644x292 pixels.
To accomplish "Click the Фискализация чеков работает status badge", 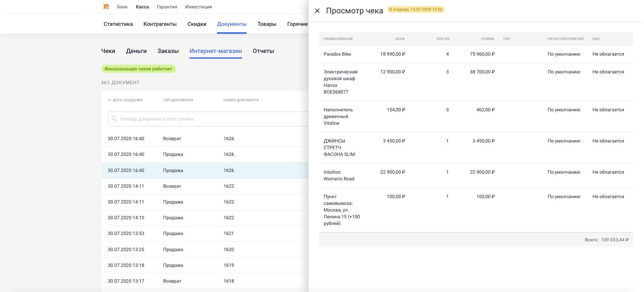I will (138, 69).
